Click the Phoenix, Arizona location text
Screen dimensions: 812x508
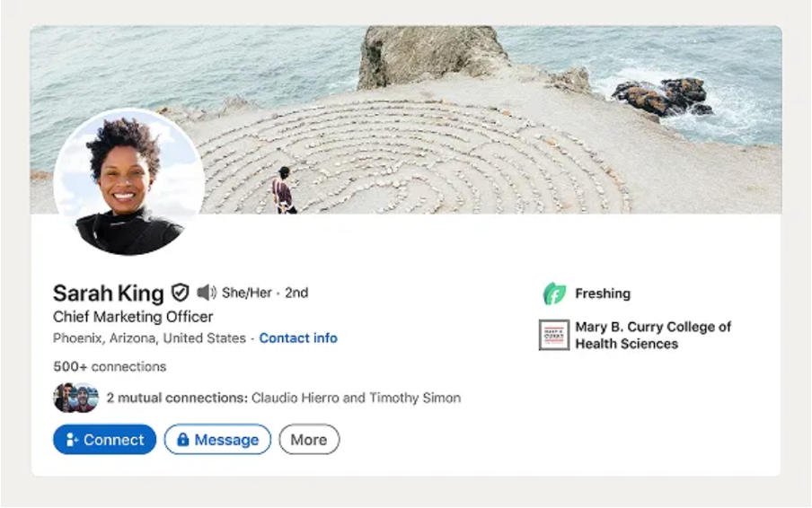[x=149, y=338]
